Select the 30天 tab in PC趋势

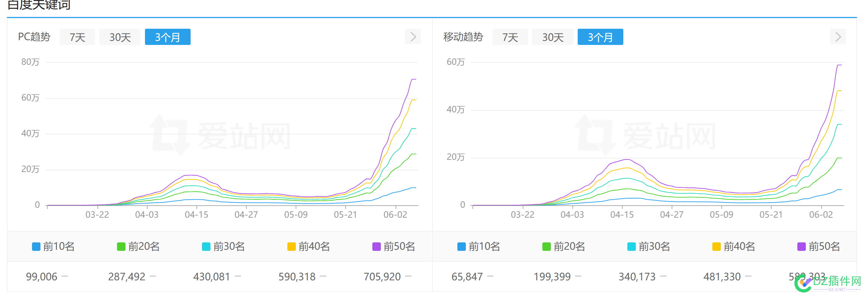tap(120, 37)
